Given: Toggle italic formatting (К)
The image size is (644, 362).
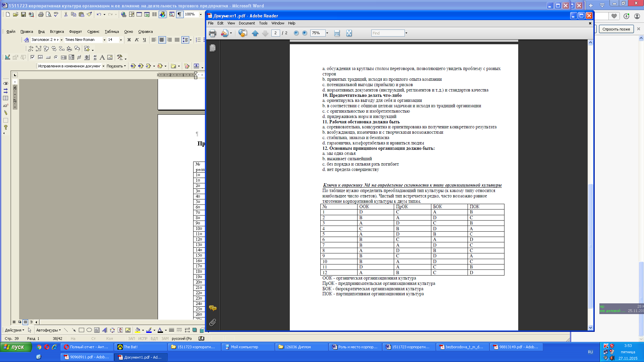Looking at the screenshot, I should pos(137,40).
